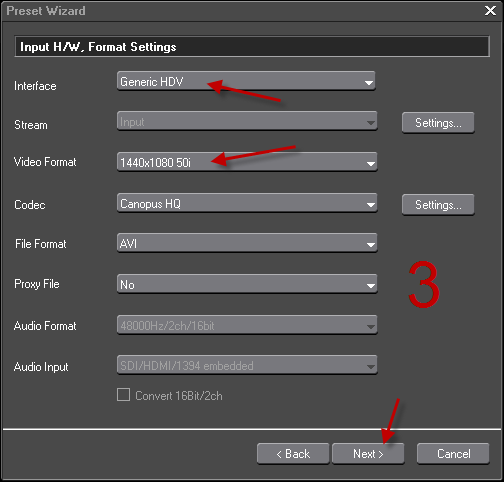Click the Proxy File dropdown arrow

[x=370, y=286]
